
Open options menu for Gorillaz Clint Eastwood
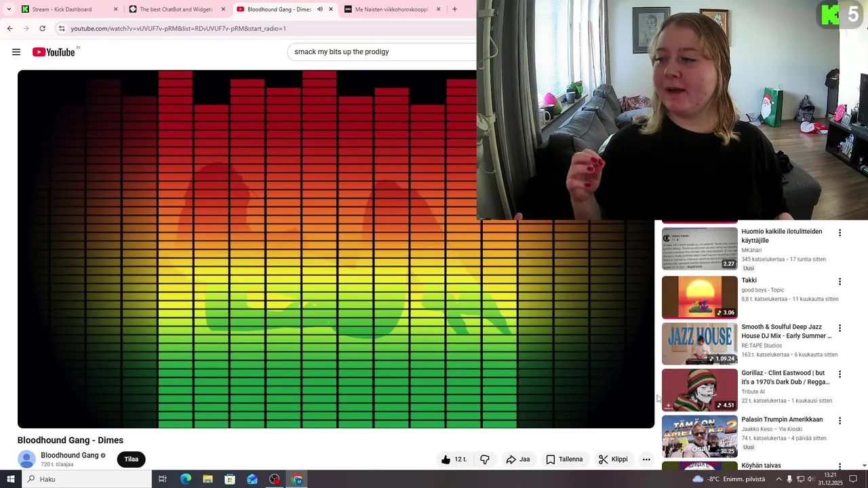coord(840,374)
